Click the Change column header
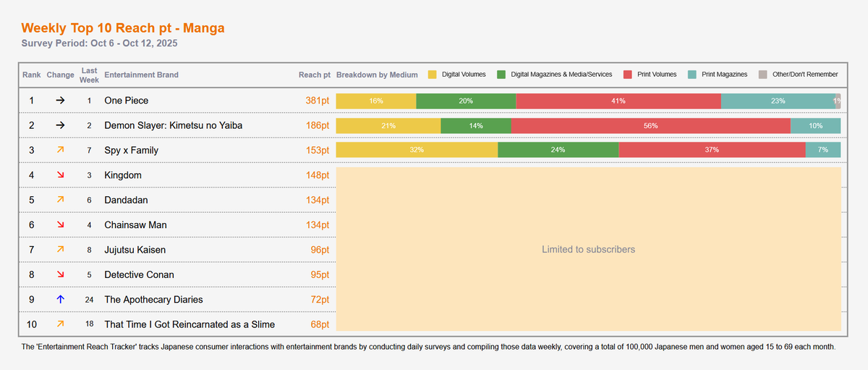The image size is (868, 370). 60,75
